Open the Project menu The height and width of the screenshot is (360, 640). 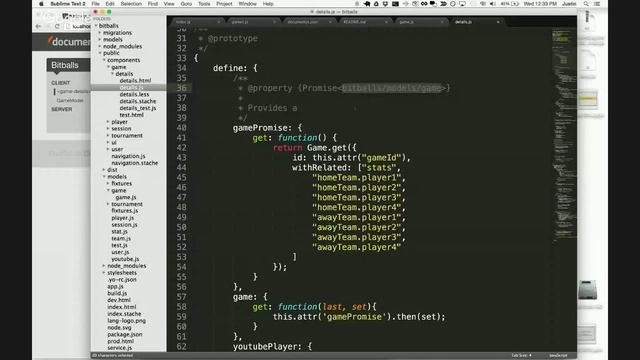224,4
